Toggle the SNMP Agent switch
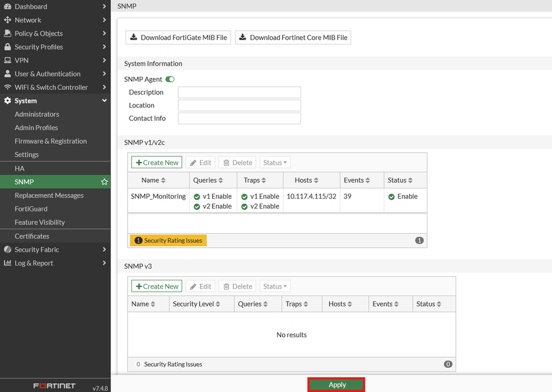Viewport: 552px width, 392px height. coord(170,79)
